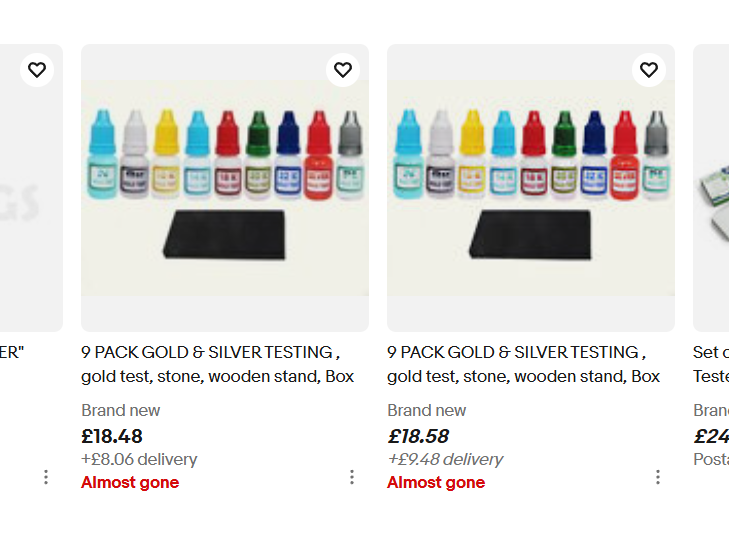Click the £18.48 price

click(x=112, y=436)
